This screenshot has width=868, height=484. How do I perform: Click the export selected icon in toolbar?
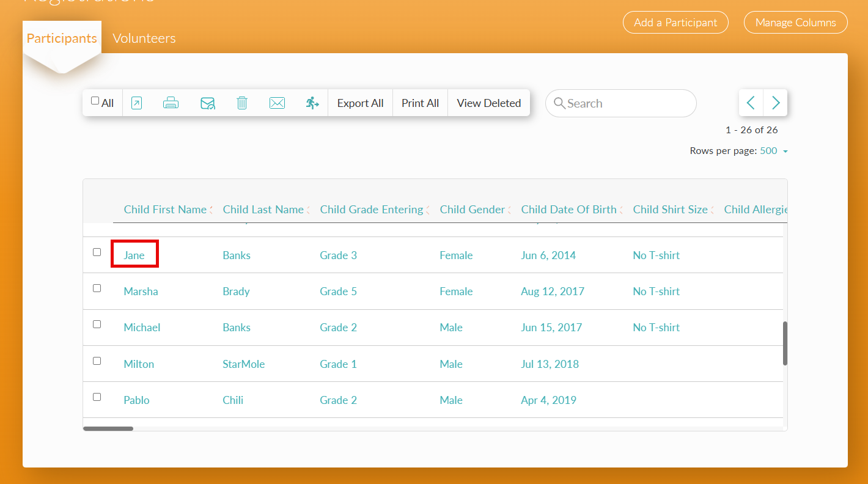tap(136, 103)
